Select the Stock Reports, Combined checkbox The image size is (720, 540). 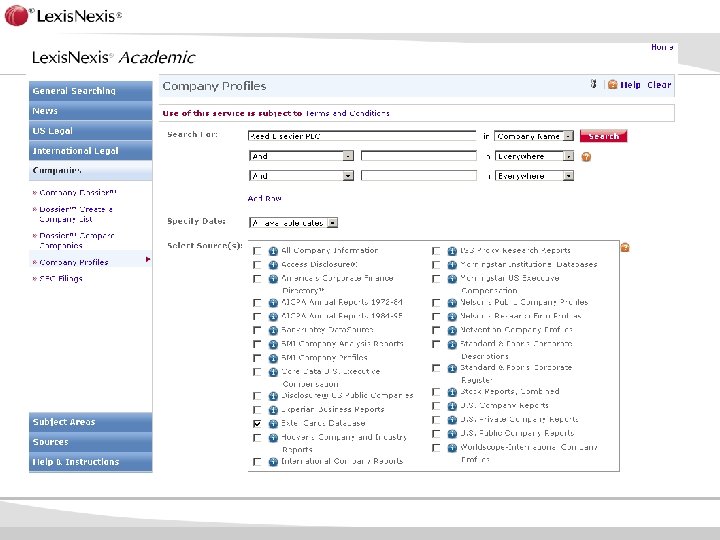436,392
